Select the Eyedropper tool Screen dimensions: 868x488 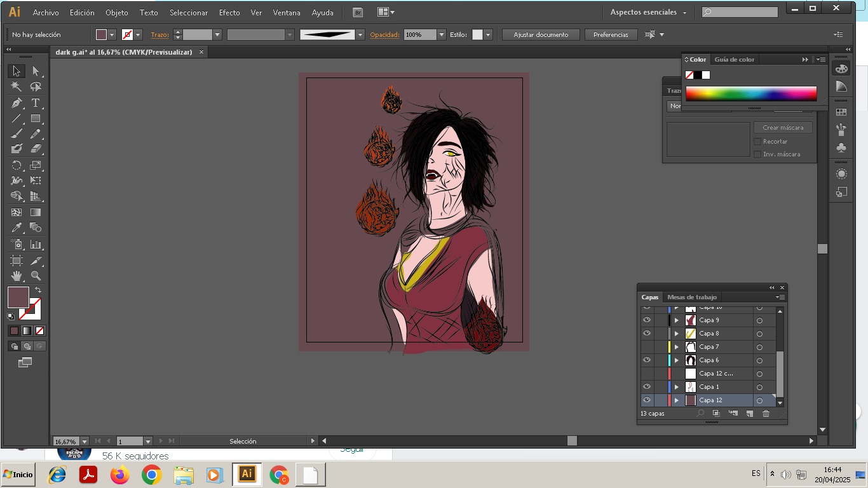click(x=17, y=228)
